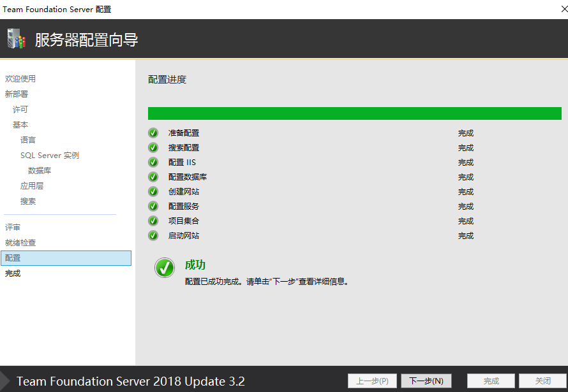Click green check icon beside 搜索配置

tap(153, 147)
